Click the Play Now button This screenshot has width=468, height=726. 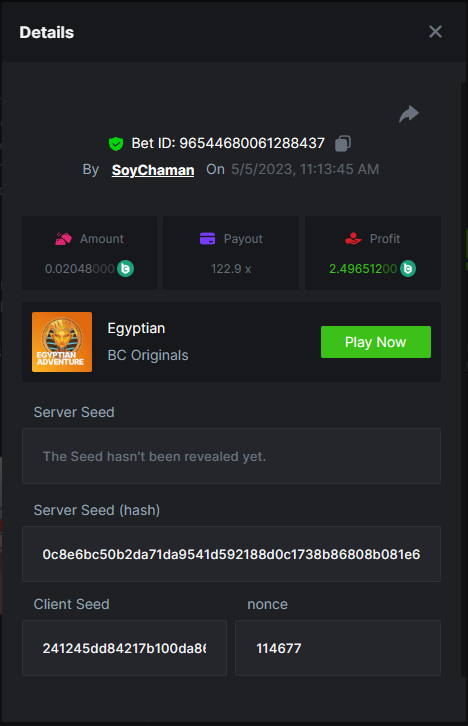coord(376,342)
